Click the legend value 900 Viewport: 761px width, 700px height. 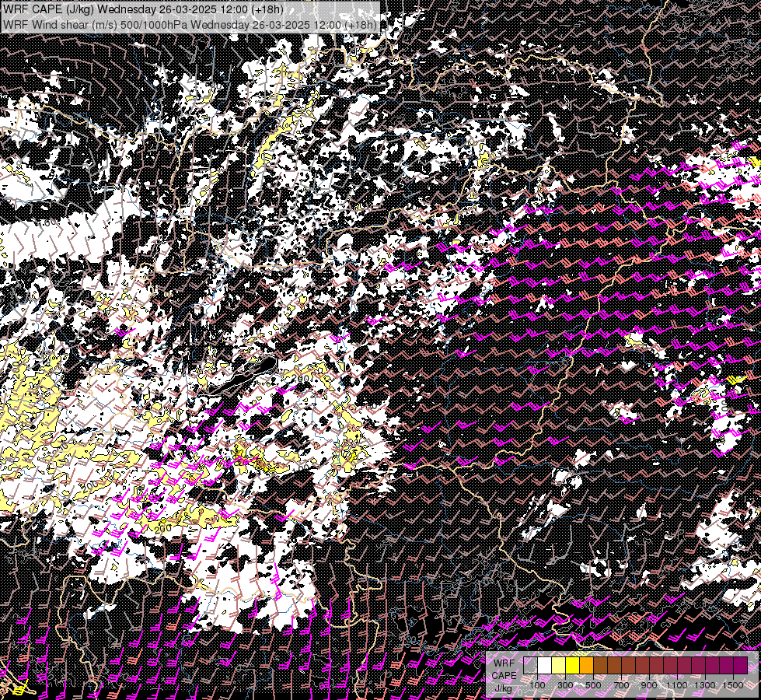[649, 685]
